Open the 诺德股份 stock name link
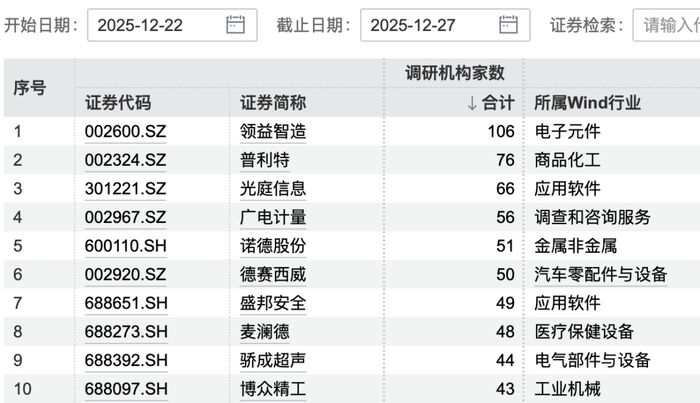Viewport: 700px width, 403px height. (273, 246)
